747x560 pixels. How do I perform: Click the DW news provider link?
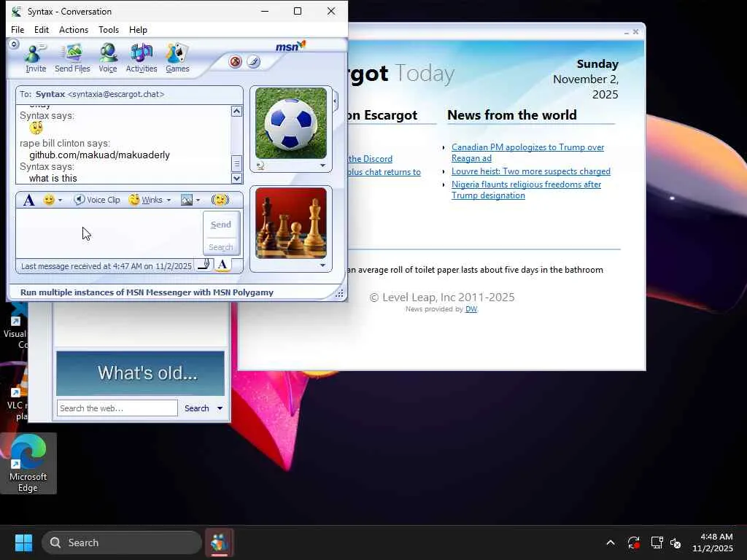pos(471,309)
